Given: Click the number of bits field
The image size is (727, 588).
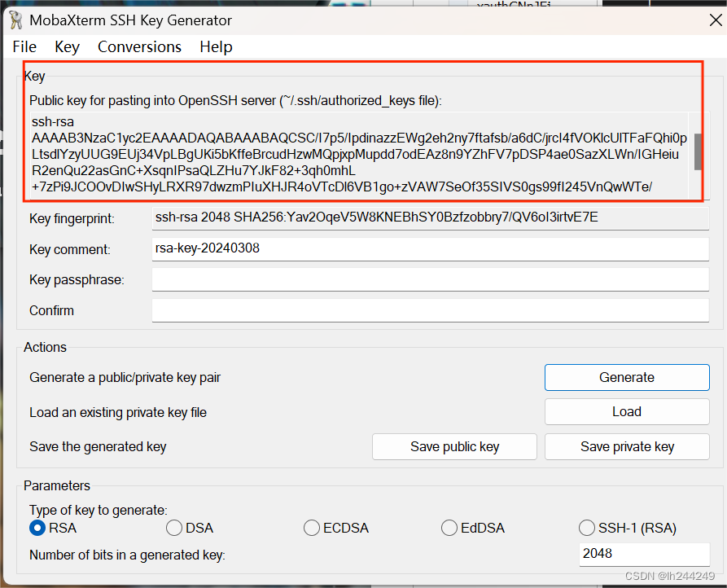Looking at the screenshot, I should 645,554.
